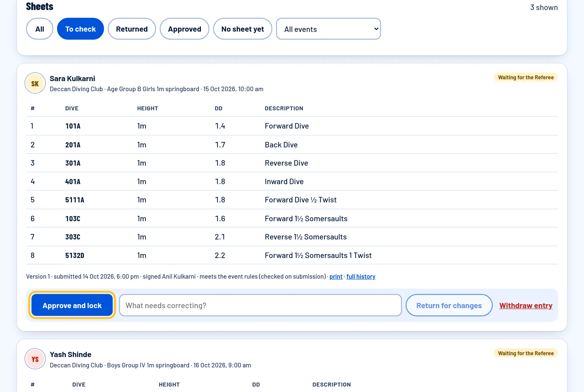Open the full history link

(361, 277)
